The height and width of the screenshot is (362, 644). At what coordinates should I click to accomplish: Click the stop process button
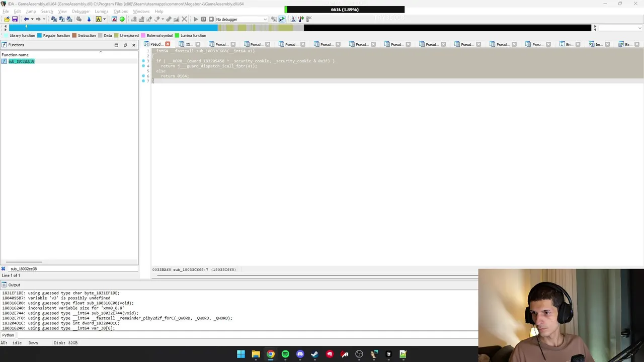[211, 19]
